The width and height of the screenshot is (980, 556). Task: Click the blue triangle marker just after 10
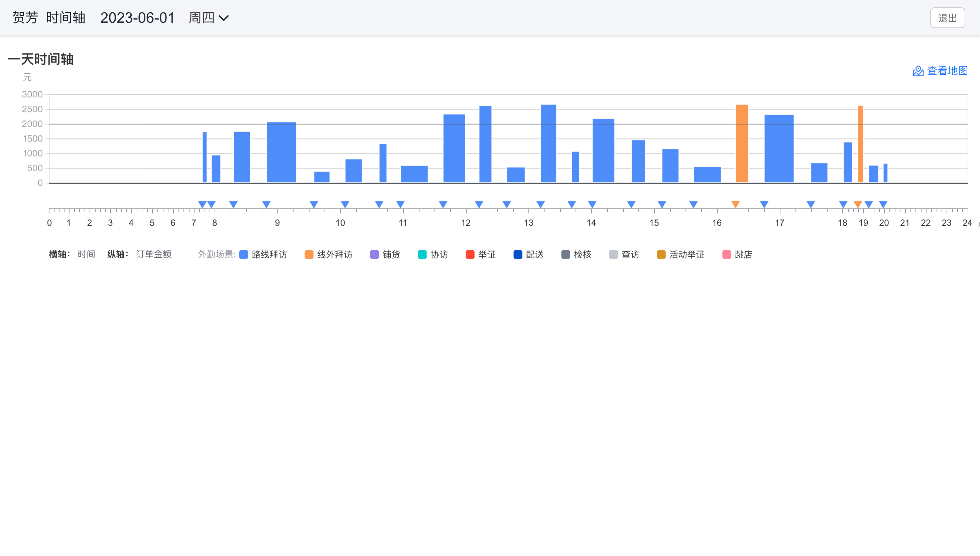pos(345,204)
